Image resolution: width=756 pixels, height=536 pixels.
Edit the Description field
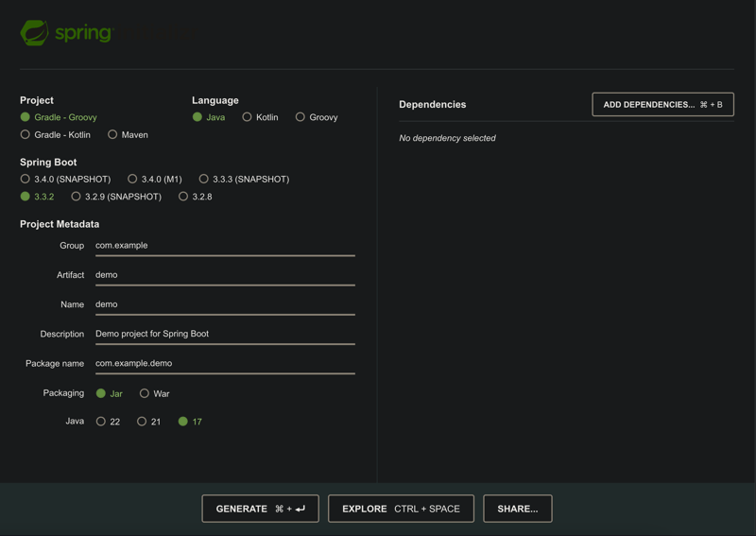pos(225,335)
